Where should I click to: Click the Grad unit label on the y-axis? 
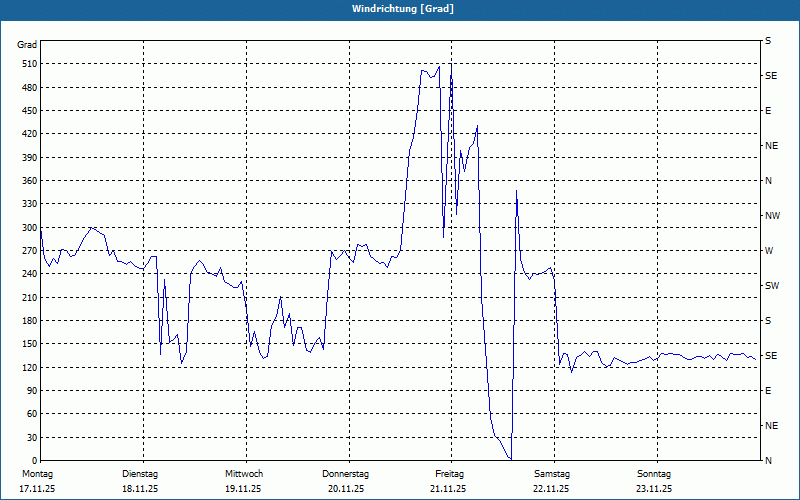[27, 45]
